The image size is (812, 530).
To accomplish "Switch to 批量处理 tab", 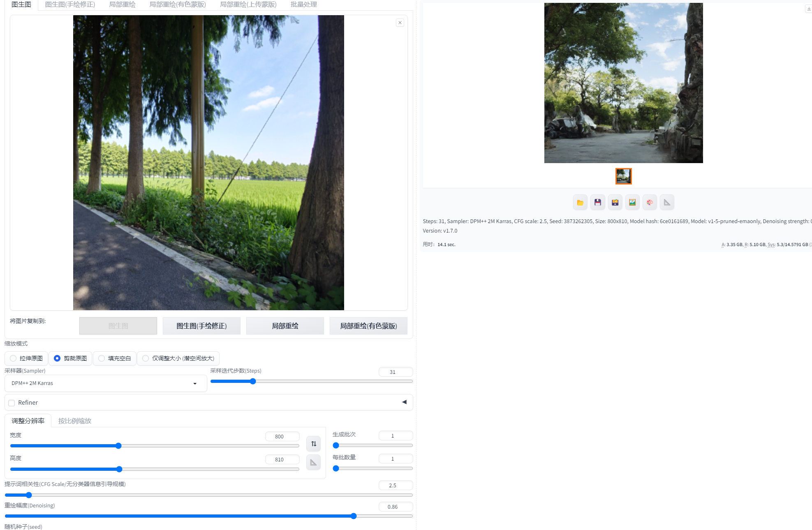I will (x=304, y=5).
